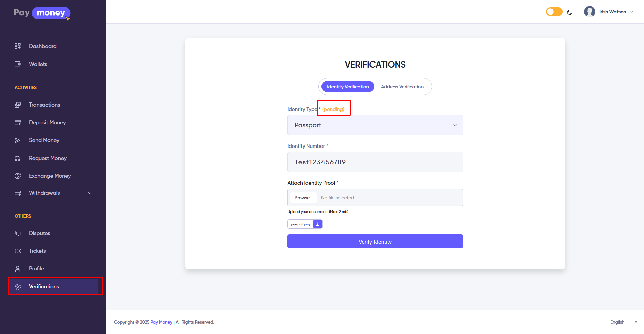Select the Identity Verification tab
The image size is (644, 334).
[348, 87]
